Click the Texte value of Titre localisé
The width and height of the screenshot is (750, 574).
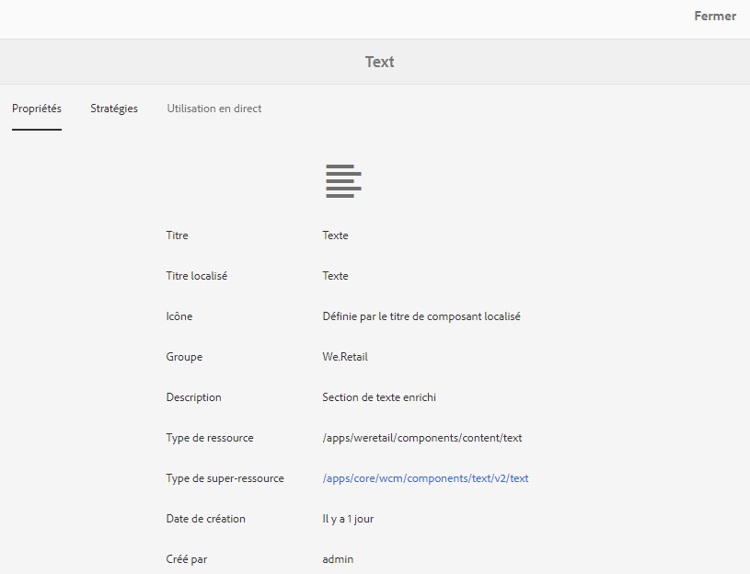tap(335, 276)
